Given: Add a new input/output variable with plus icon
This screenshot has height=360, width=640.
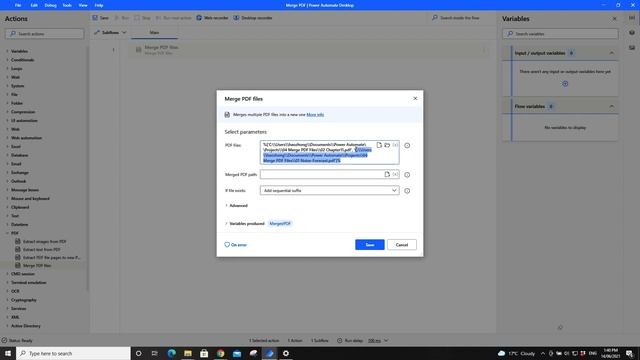Looking at the screenshot, I should [565, 84].
